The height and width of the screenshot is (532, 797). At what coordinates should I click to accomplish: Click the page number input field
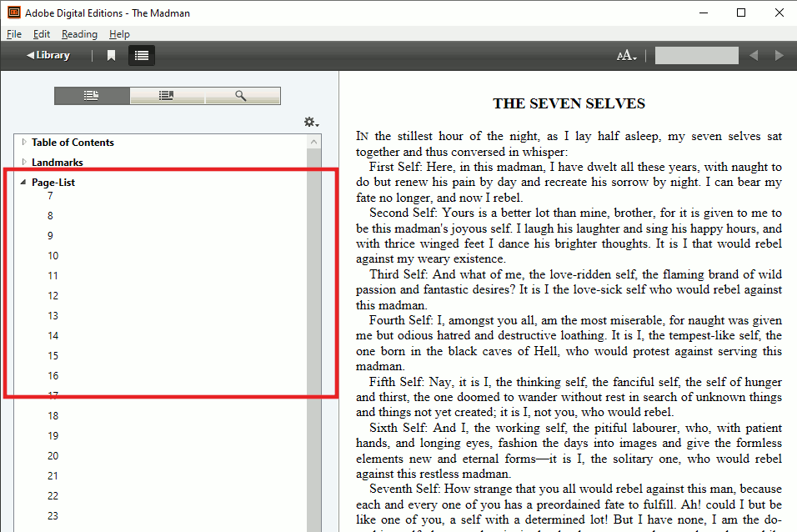point(696,55)
